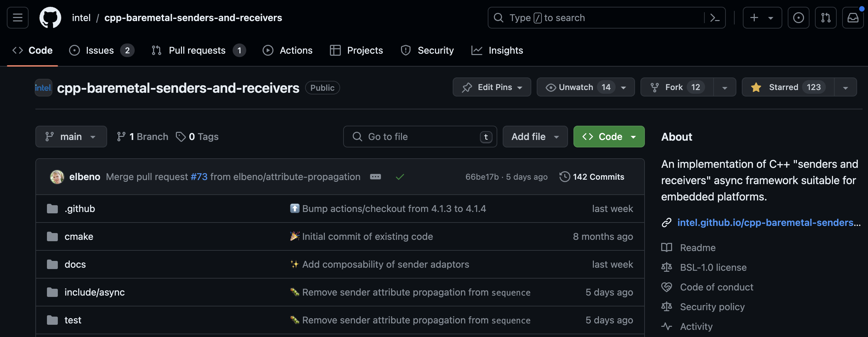Image resolution: width=868 pixels, height=337 pixels.
Task: Click the .github folder icon
Action: point(52,209)
